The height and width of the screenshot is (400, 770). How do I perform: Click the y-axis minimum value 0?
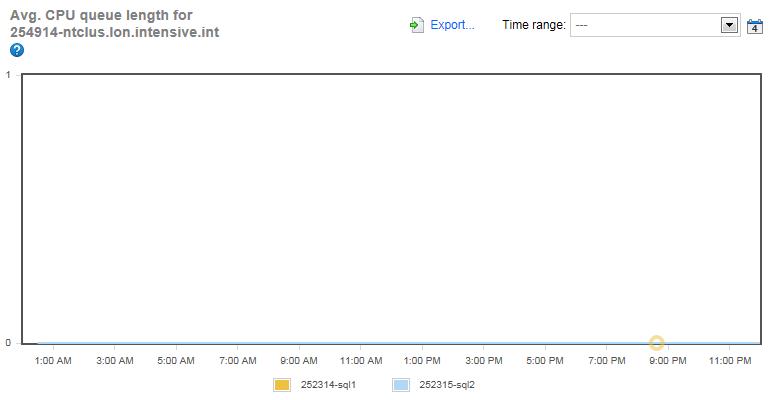pos(8,343)
